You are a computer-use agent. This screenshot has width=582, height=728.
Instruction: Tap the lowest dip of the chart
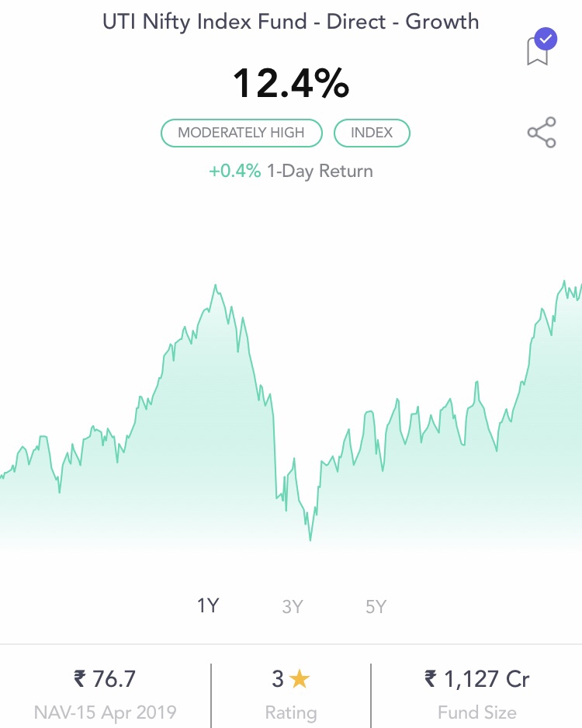[x=310, y=539]
